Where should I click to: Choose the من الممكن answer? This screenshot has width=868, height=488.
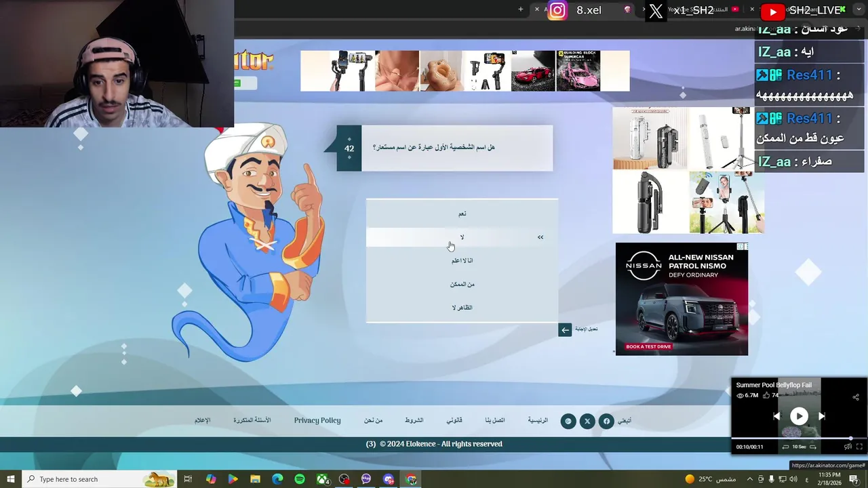(x=462, y=284)
